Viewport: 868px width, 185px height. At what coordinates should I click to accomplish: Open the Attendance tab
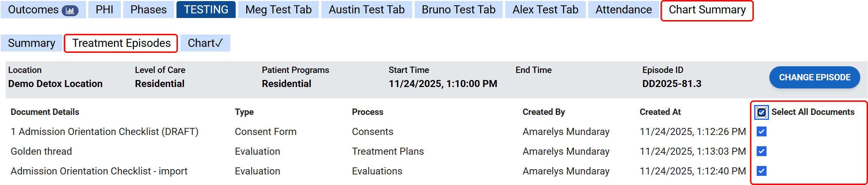pos(624,10)
